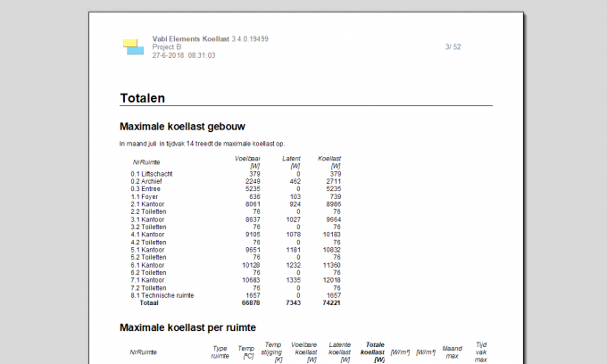This screenshot has width=607, height=364.
Task: Select row '3.2 Toiletten'
Action: point(236,227)
